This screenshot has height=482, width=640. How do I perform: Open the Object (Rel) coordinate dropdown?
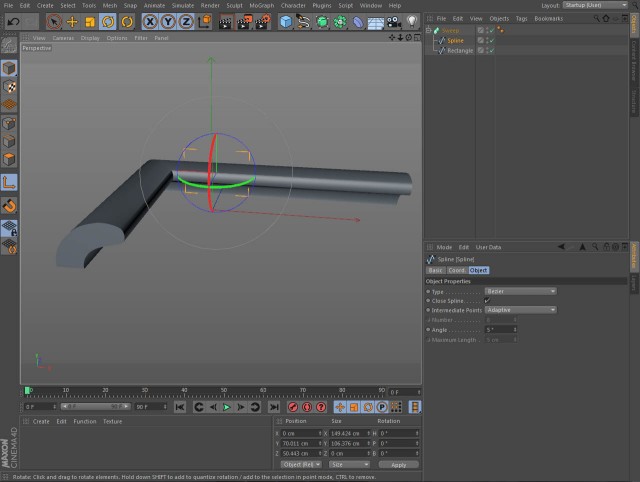[x=301, y=465]
